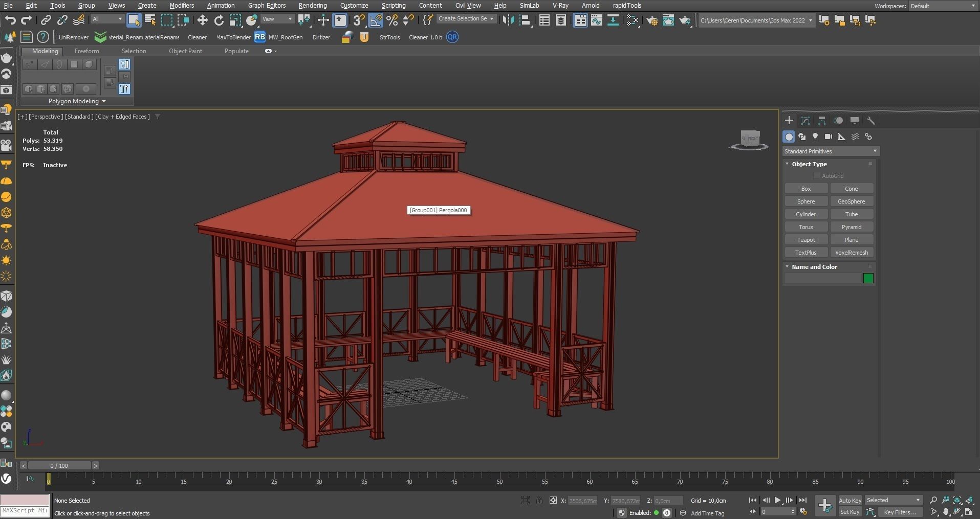The height and width of the screenshot is (519, 980).
Task: Click the time slider 0 / 100 handle
Action: (x=59, y=466)
